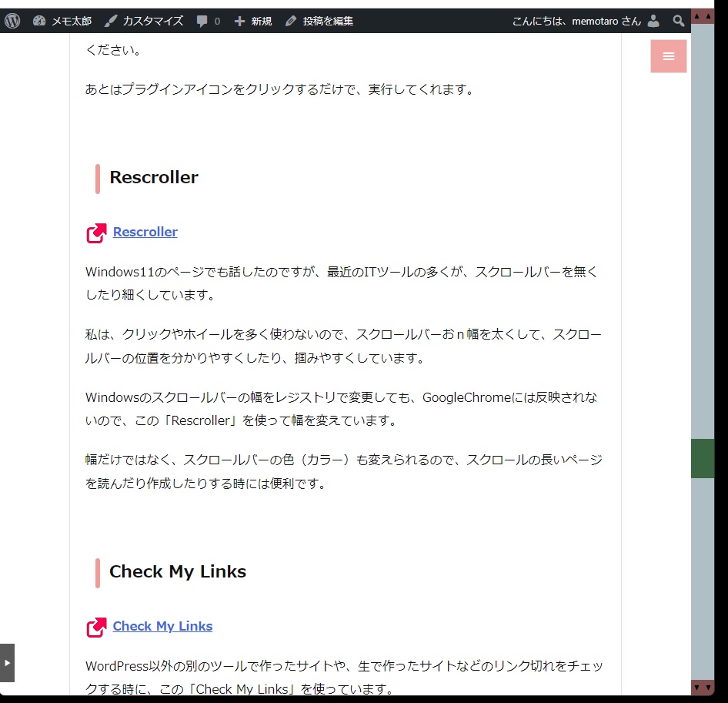Click 投稿を編集 with the pencil icon

[x=319, y=21]
